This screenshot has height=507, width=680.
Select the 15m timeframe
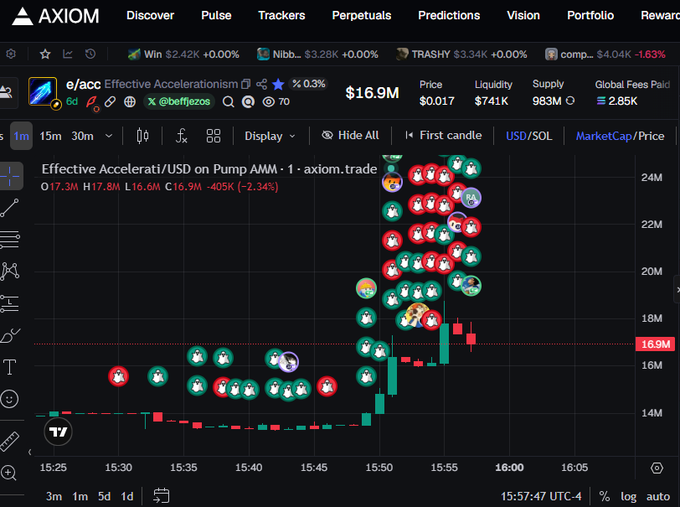(x=50, y=136)
